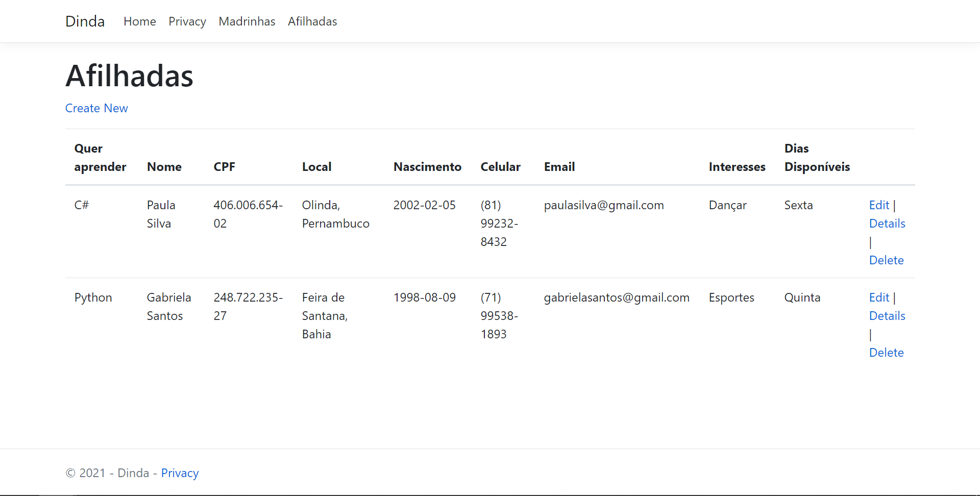Viewport: 980px width, 496px height.
Task: Delete Paula Silva's record
Action: 886,260
